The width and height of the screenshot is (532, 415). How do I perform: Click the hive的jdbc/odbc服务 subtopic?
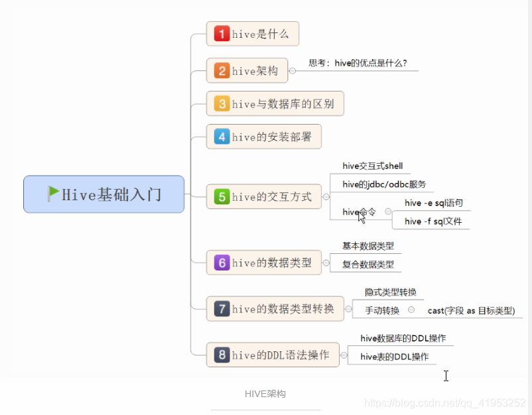384,184
